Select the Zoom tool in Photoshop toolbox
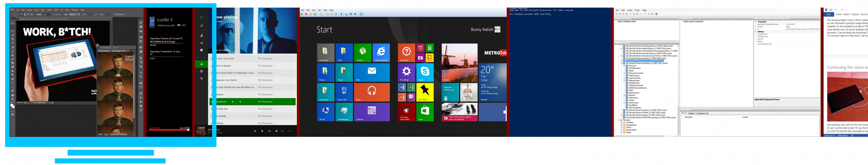Screen dimensions: 868x165 coord(13,99)
